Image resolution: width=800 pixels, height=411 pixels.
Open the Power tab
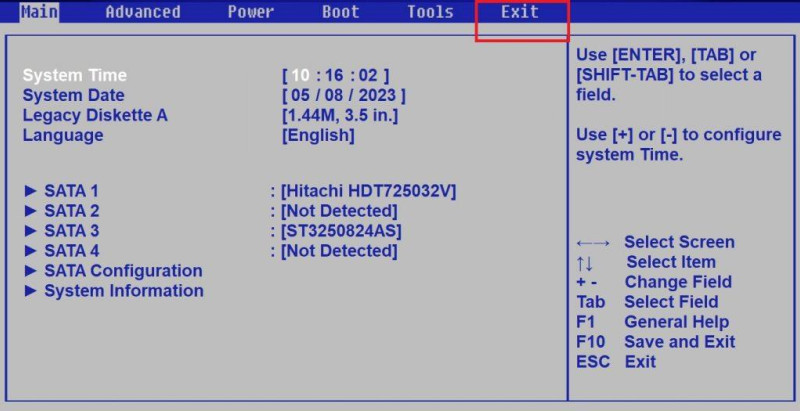pos(251,12)
